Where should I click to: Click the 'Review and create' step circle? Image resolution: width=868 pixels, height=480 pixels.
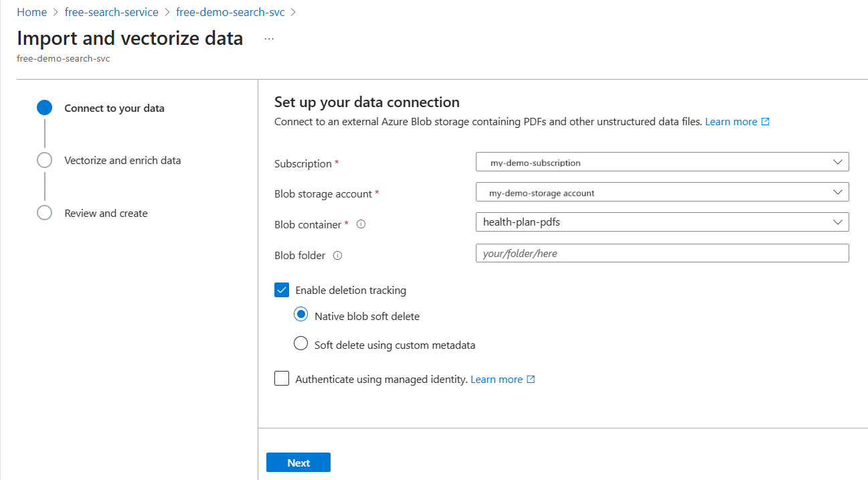[x=44, y=213]
